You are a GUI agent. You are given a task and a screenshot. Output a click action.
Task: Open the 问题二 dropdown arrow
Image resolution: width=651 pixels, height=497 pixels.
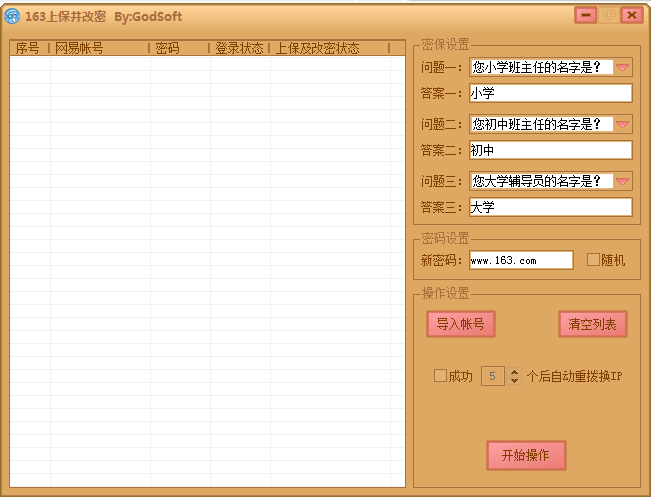point(622,124)
